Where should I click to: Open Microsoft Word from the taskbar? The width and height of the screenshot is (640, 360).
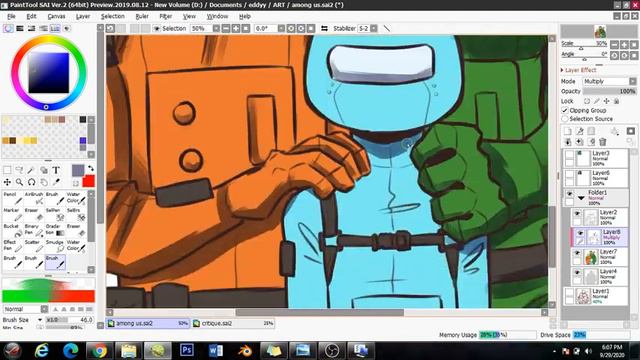216,351
